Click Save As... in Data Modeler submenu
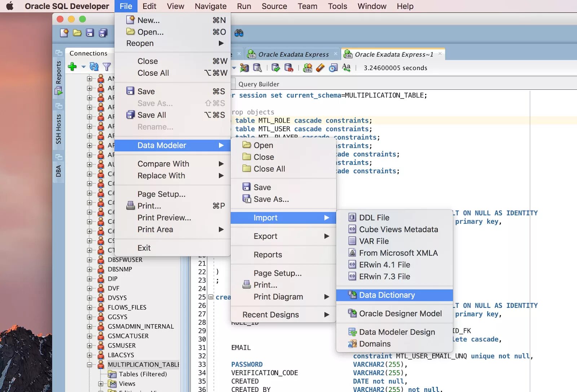The height and width of the screenshot is (392, 577). (x=283, y=199)
